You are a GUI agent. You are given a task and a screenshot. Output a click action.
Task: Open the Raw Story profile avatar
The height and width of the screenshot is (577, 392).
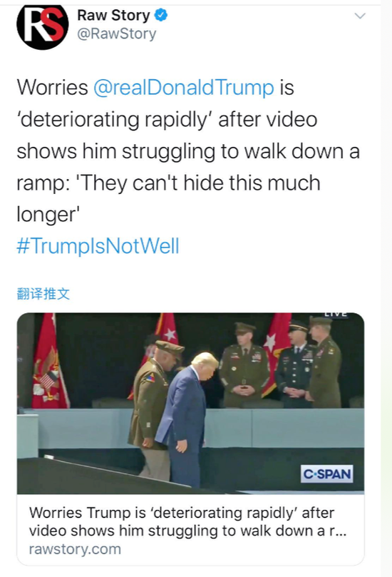tap(42, 27)
